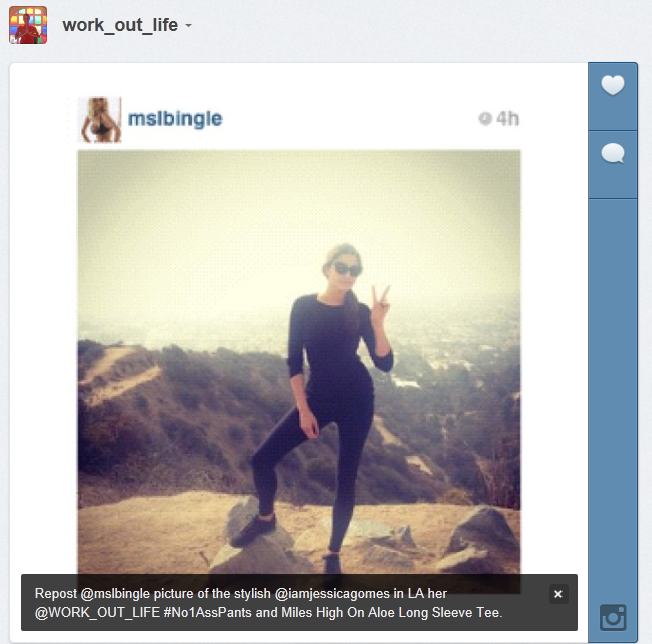
Task: Open the Instagram camera logo icon
Action: (x=613, y=617)
